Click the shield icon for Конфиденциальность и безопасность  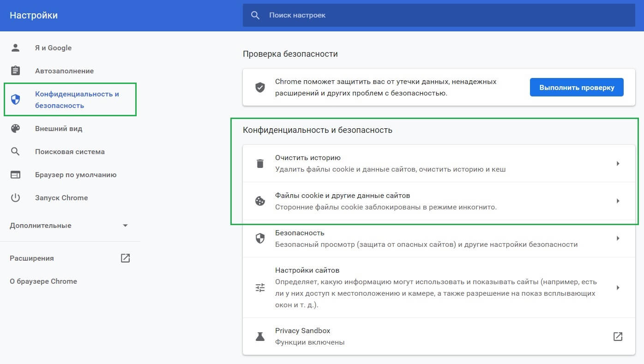click(16, 100)
